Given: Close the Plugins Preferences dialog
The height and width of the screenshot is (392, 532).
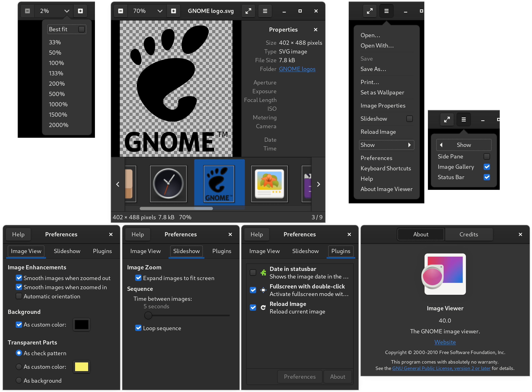Looking at the screenshot, I should 349,234.
